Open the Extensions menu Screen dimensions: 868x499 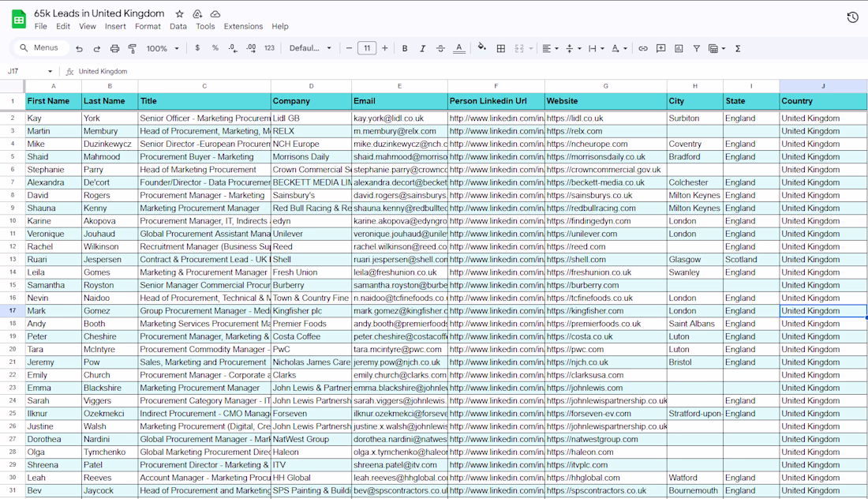tap(243, 27)
